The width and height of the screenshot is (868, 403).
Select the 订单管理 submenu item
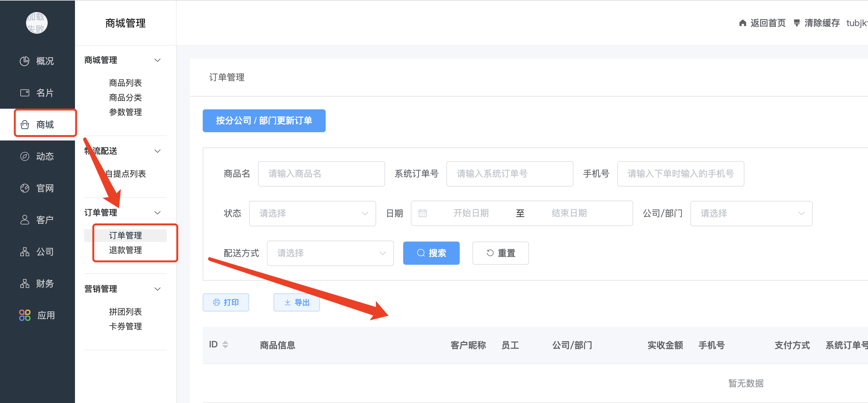tap(125, 235)
